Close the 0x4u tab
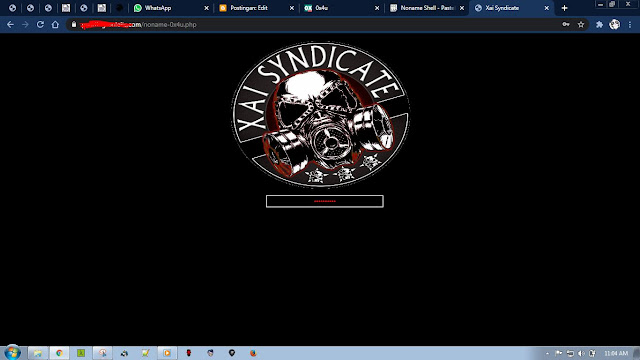 (x=377, y=8)
